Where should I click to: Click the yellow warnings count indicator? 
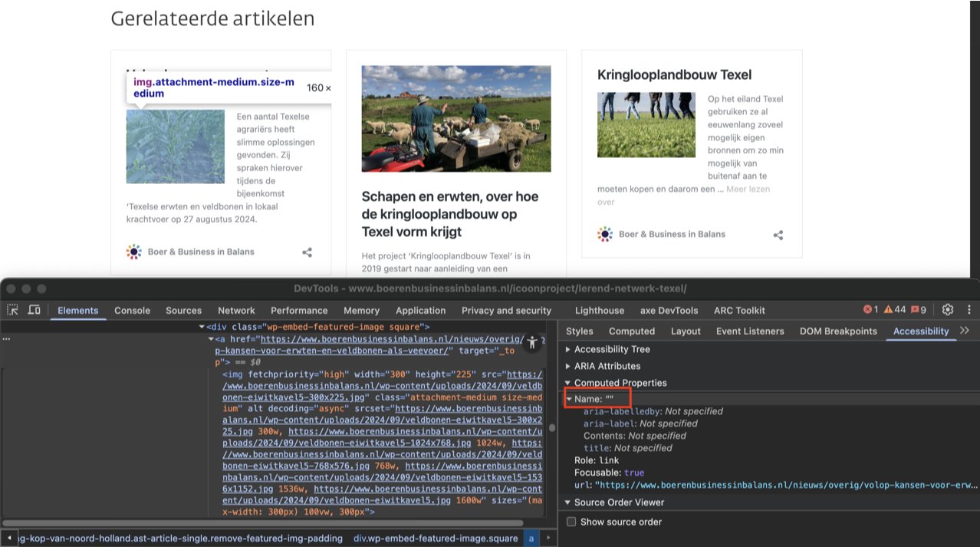click(x=894, y=310)
